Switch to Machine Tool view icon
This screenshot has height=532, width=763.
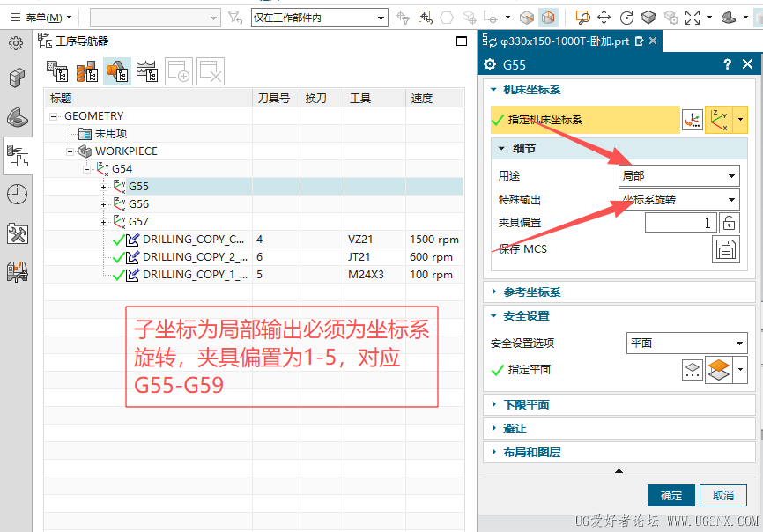coord(87,71)
